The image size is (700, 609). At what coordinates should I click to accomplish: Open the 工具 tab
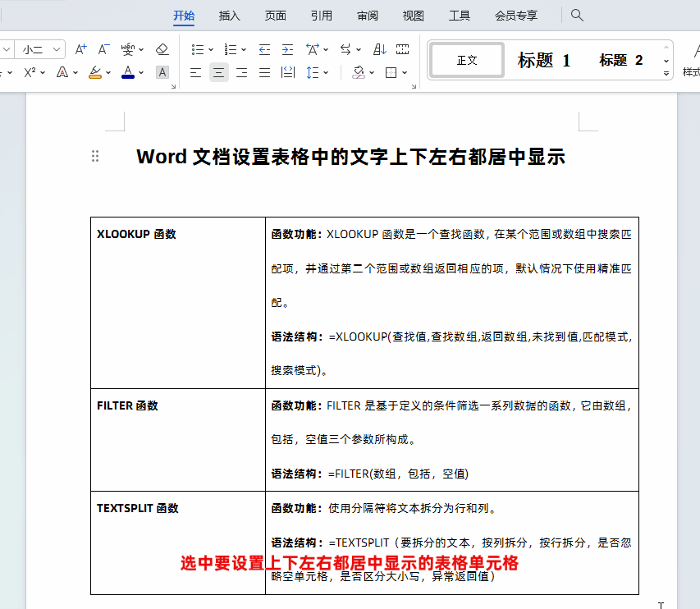coord(460,16)
